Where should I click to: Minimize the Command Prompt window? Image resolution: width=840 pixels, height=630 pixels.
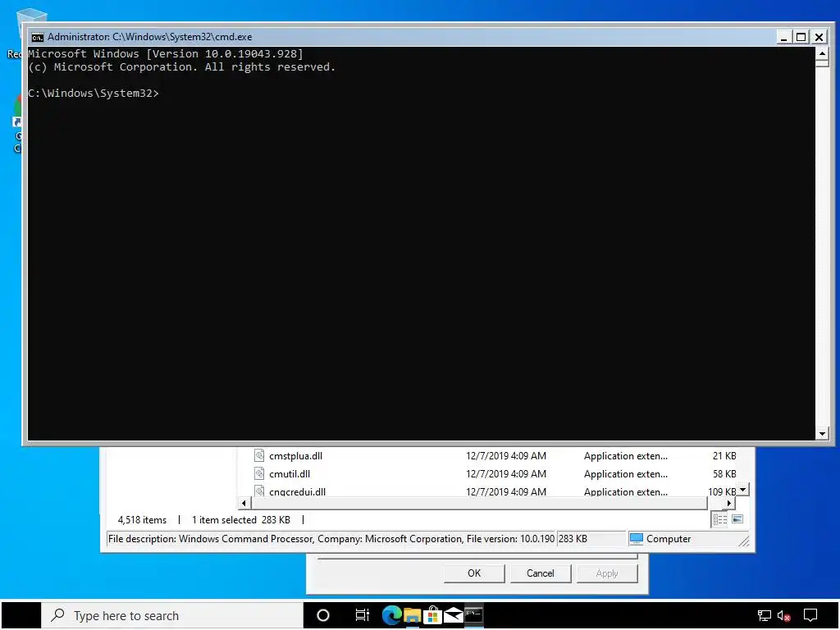783,37
